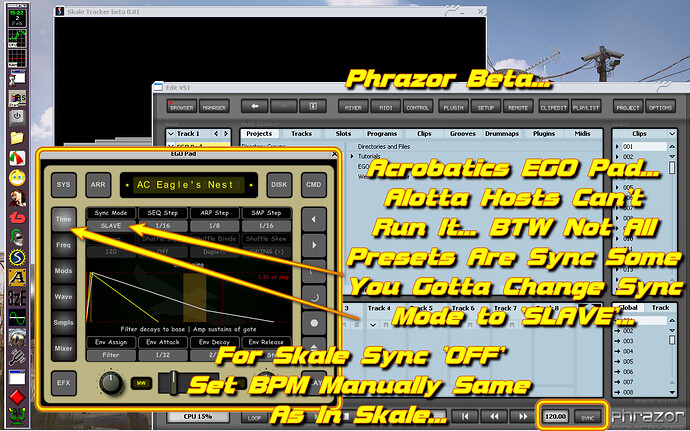
Task: Select the Mods page in EGO Pad
Action: pos(63,271)
